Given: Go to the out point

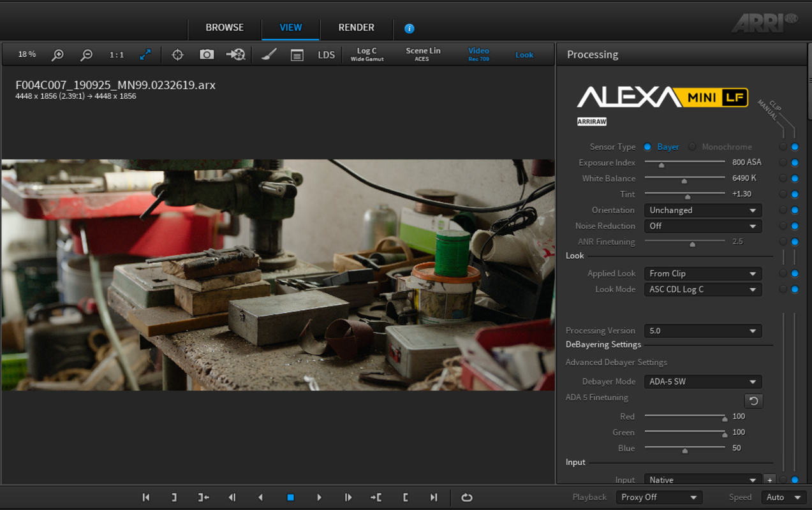Looking at the screenshot, I should coord(203,497).
